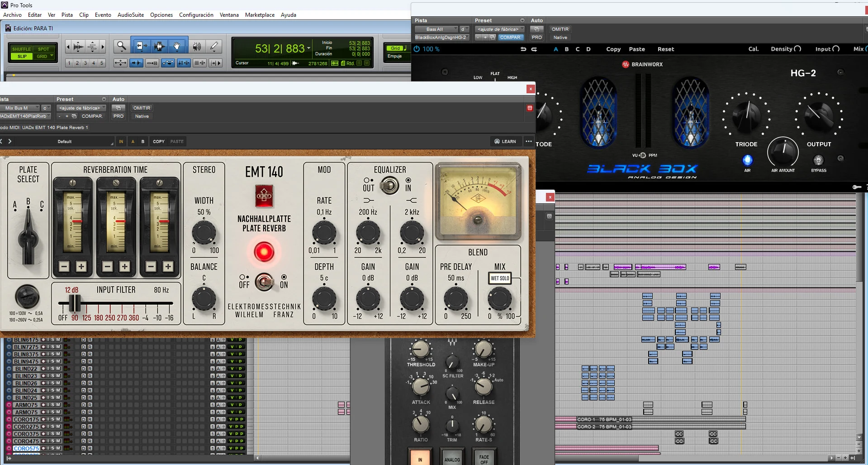868x465 pixels.
Task: Toggle HG-2 BYPASS switch
Action: click(818, 160)
